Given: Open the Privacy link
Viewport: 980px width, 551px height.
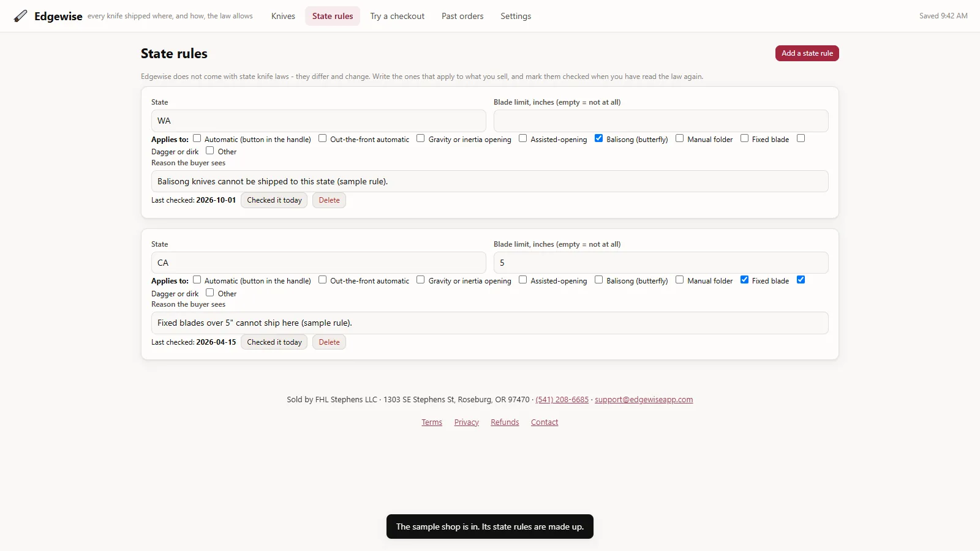Looking at the screenshot, I should (x=466, y=422).
